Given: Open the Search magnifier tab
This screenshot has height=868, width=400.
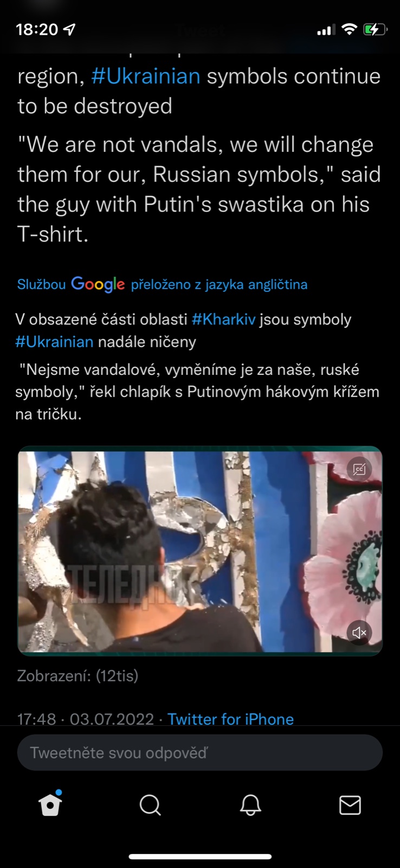Looking at the screenshot, I should pyautogui.click(x=150, y=805).
